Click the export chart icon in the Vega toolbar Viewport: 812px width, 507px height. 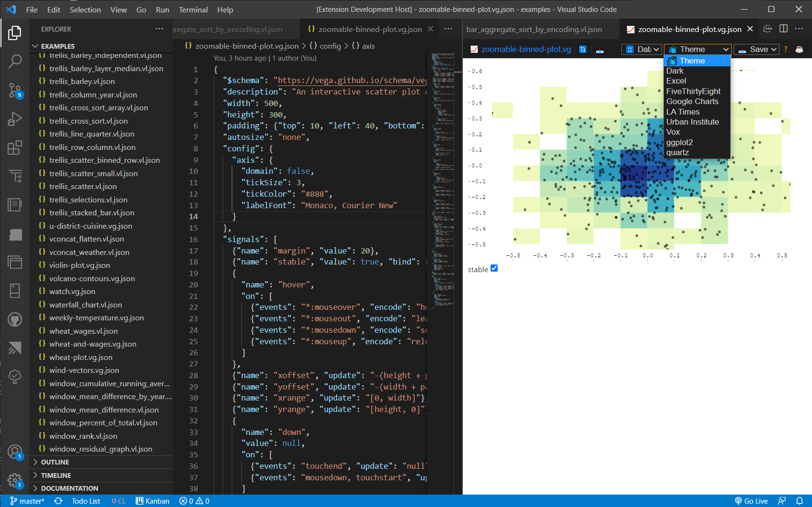tap(600, 49)
